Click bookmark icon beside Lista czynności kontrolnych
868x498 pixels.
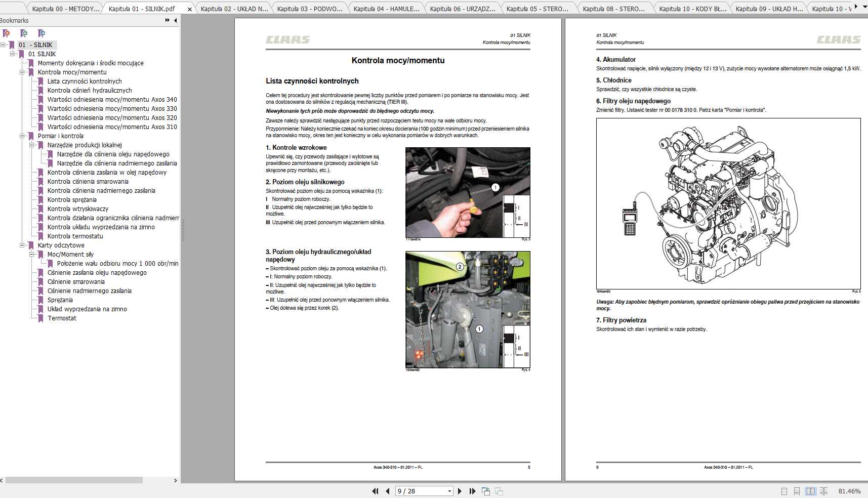click(x=41, y=81)
